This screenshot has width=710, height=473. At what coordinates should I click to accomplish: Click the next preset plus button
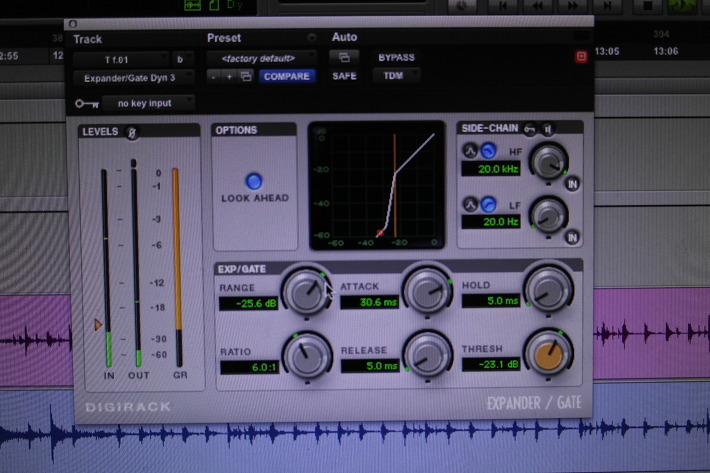click(230, 77)
